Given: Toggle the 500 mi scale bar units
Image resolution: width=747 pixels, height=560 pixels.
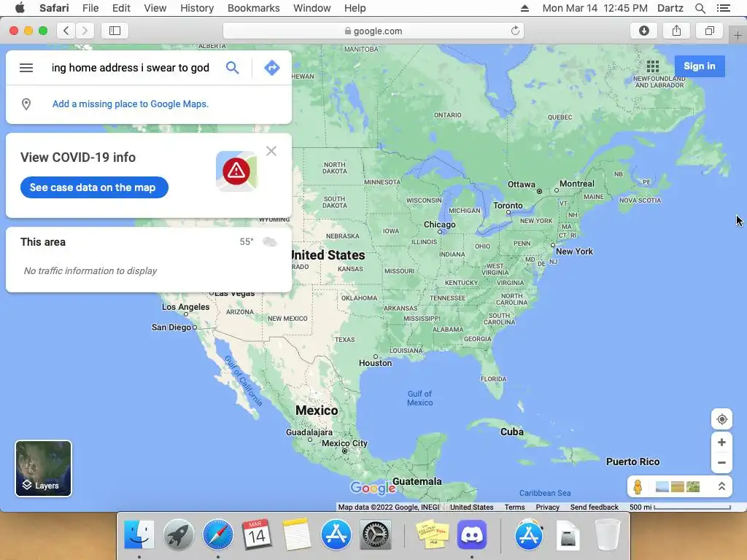Looking at the screenshot, I should click(x=680, y=507).
